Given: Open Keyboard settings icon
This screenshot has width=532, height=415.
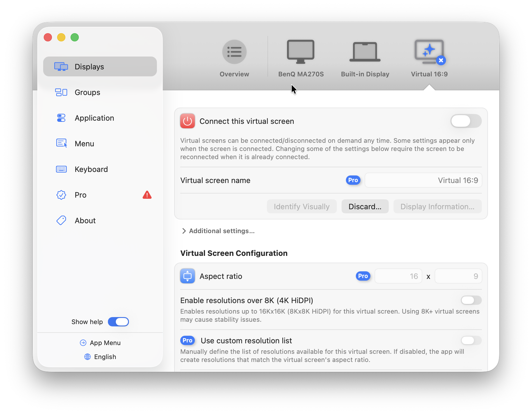Looking at the screenshot, I should pos(61,169).
